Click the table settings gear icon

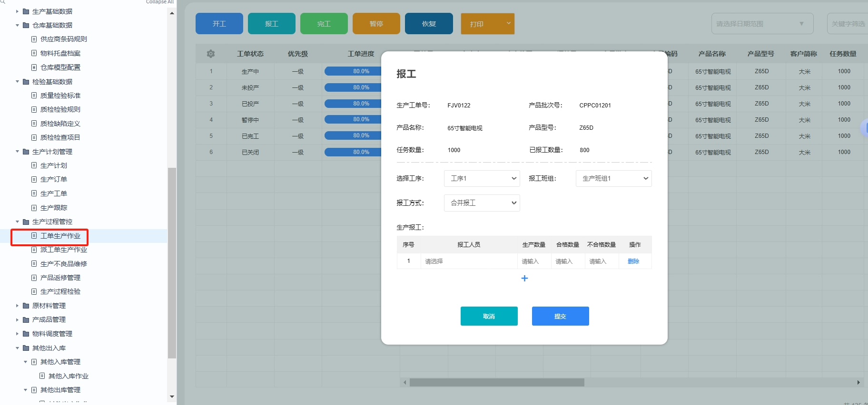point(211,54)
